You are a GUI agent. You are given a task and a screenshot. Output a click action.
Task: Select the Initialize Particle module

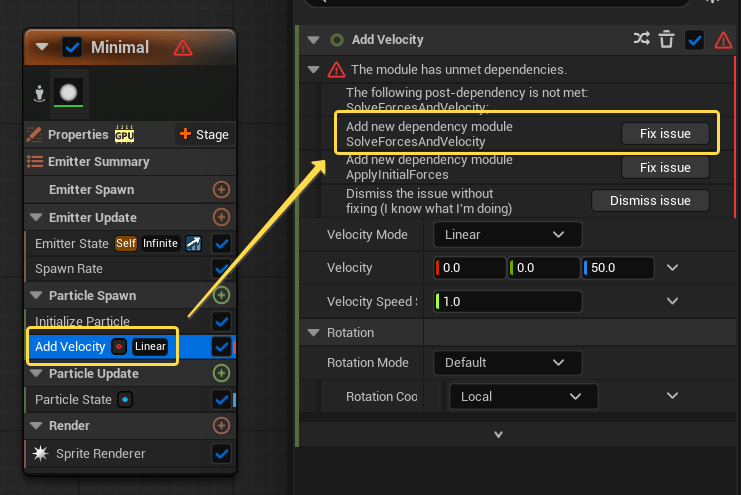82,321
